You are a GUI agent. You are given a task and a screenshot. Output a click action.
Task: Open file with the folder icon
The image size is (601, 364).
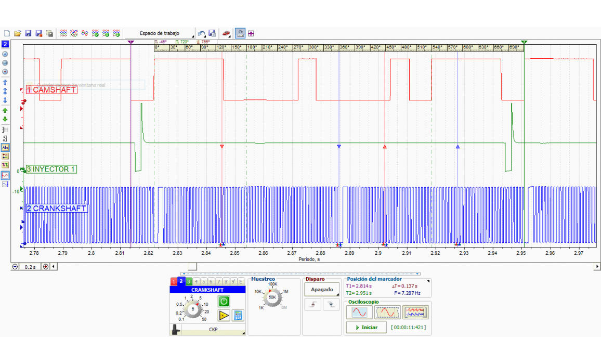[18, 33]
